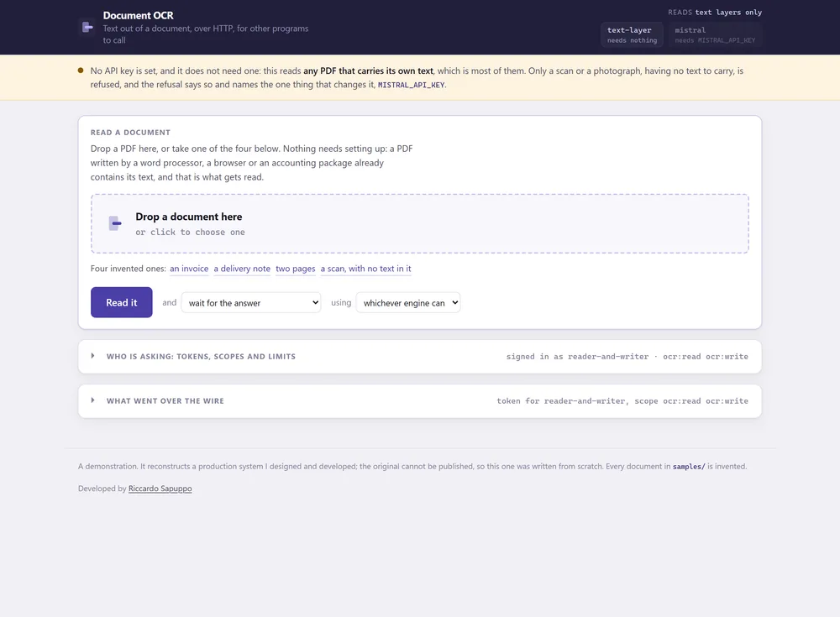Screen dimensions: 840x617
Task: Click the Document OCR logo icon in header
Action: (87, 28)
